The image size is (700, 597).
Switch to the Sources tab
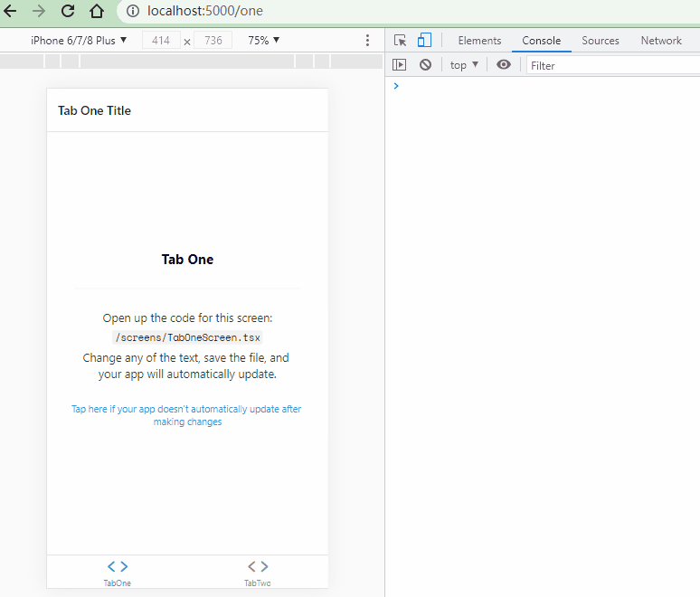point(600,41)
